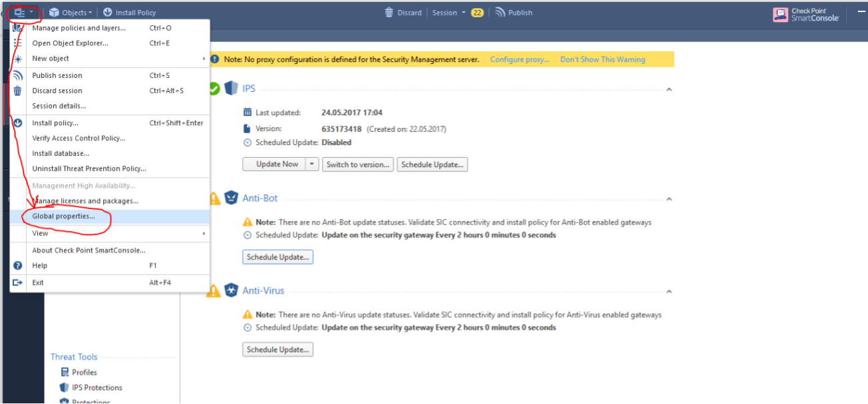Click the Version document icon

pyautogui.click(x=247, y=128)
